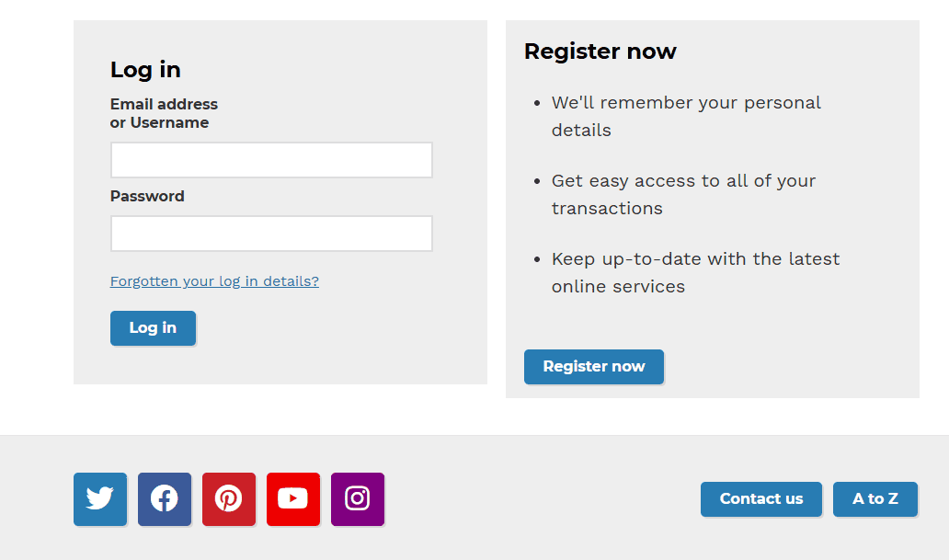Click the Password field label
949x560 pixels.
click(147, 196)
